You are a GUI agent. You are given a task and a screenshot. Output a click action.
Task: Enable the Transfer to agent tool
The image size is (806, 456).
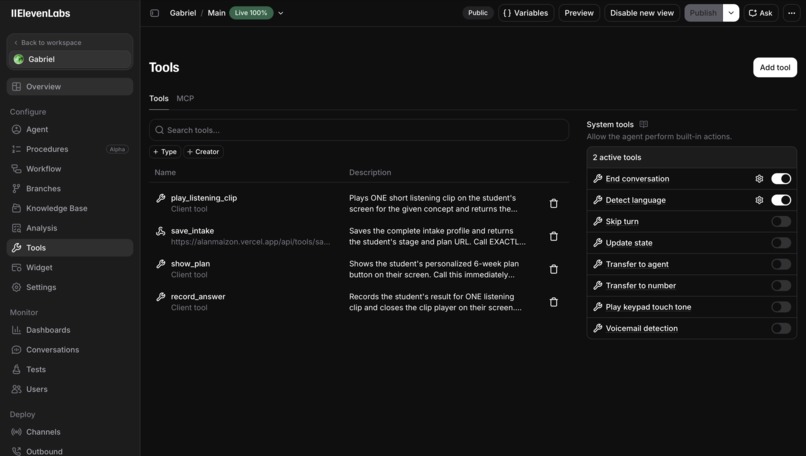click(x=781, y=264)
